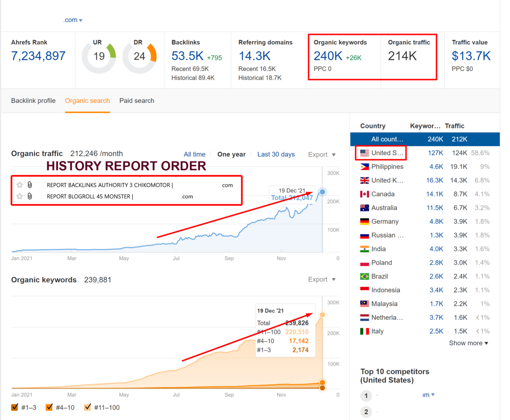510x420 pixels.
Task: Open Russian Federation 1.3K keywords link
Action: point(436,235)
